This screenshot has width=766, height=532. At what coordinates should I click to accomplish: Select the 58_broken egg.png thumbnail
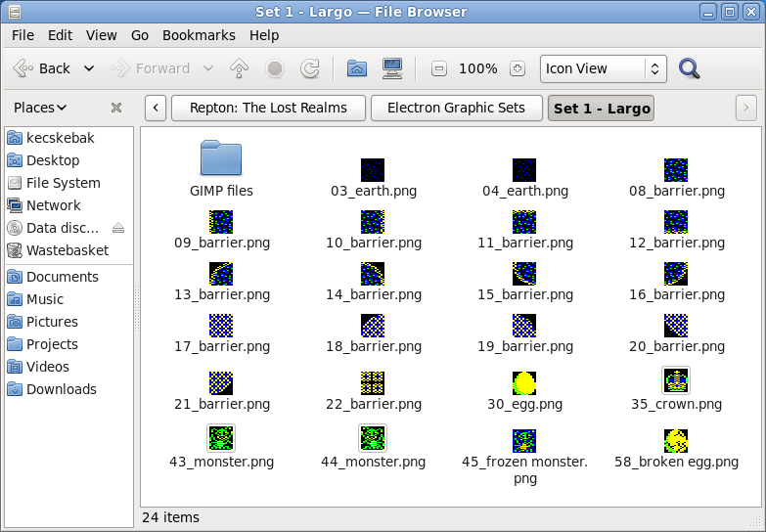pos(676,441)
